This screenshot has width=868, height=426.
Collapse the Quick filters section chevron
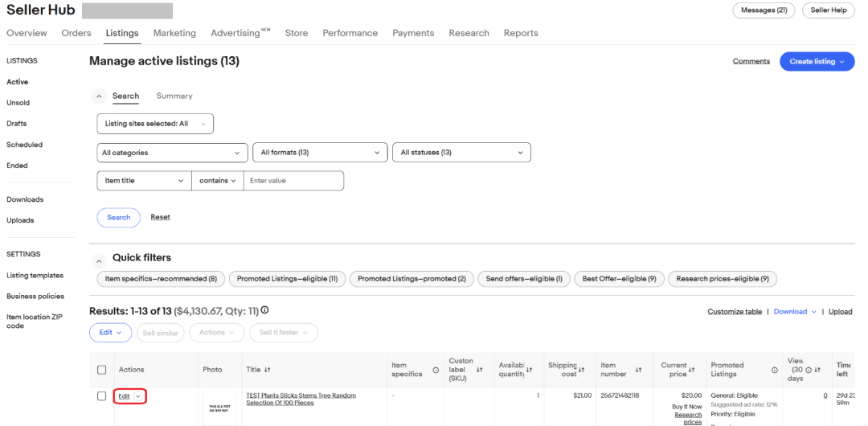(x=99, y=260)
